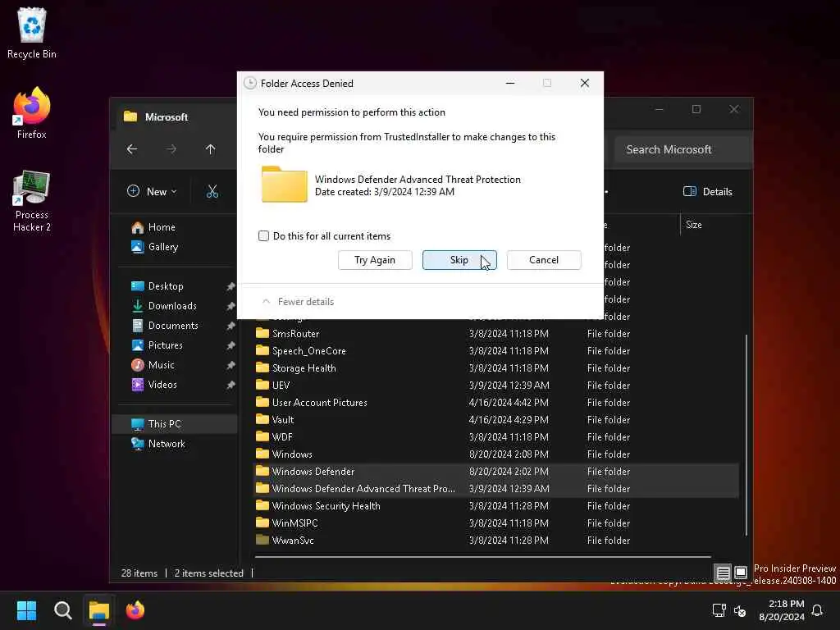
Task: Open the notification bell in the system tray
Action: pos(817,610)
